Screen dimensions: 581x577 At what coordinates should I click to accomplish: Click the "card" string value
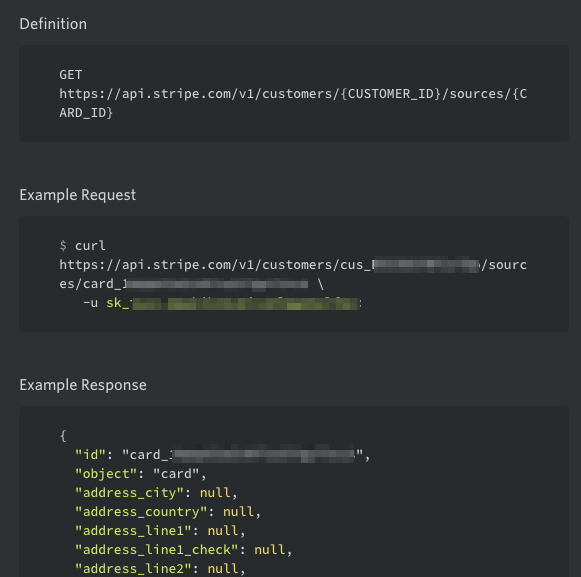point(176,474)
